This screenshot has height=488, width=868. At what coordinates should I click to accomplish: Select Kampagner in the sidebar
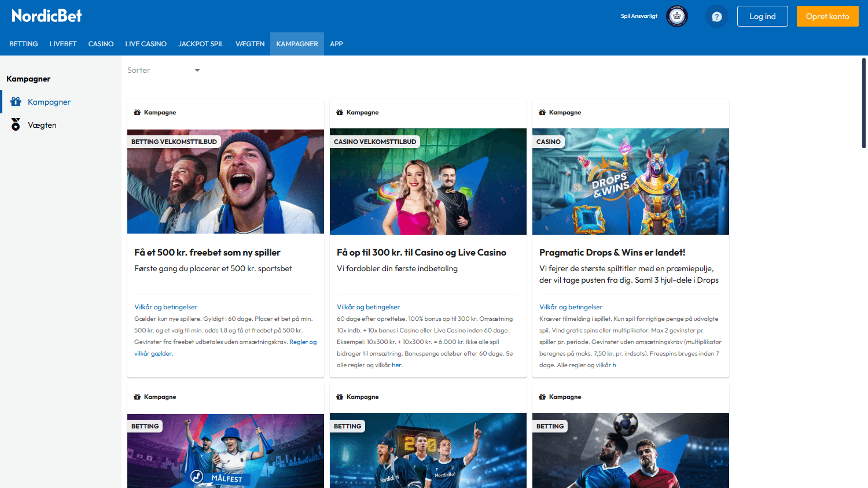click(x=61, y=102)
